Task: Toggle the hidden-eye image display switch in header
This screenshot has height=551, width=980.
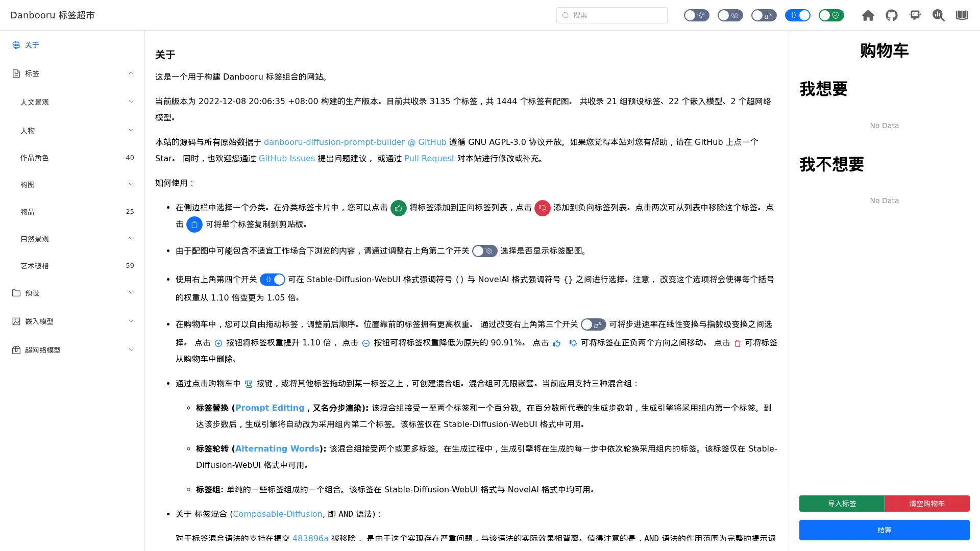Action: coord(730,15)
